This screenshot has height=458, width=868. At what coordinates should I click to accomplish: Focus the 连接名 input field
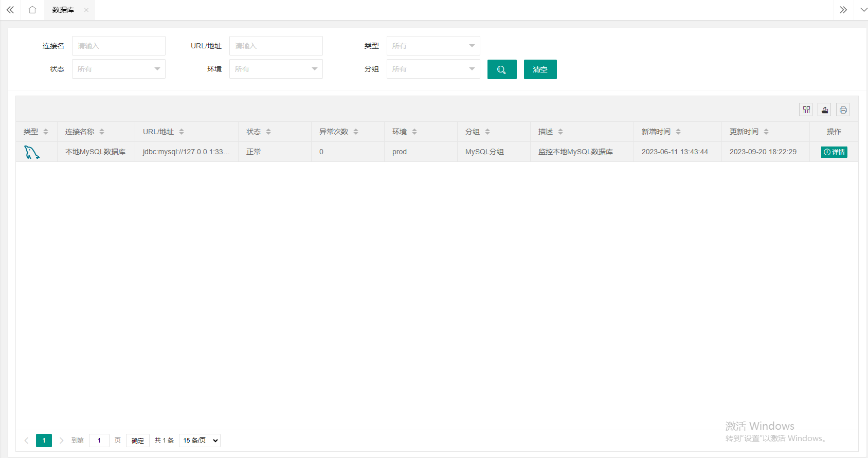[x=119, y=46]
